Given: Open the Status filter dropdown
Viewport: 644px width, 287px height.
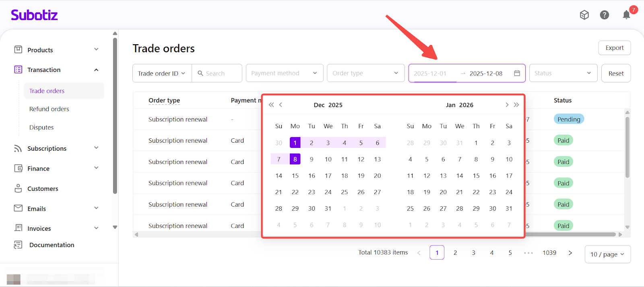Looking at the screenshot, I should pyautogui.click(x=563, y=73).
